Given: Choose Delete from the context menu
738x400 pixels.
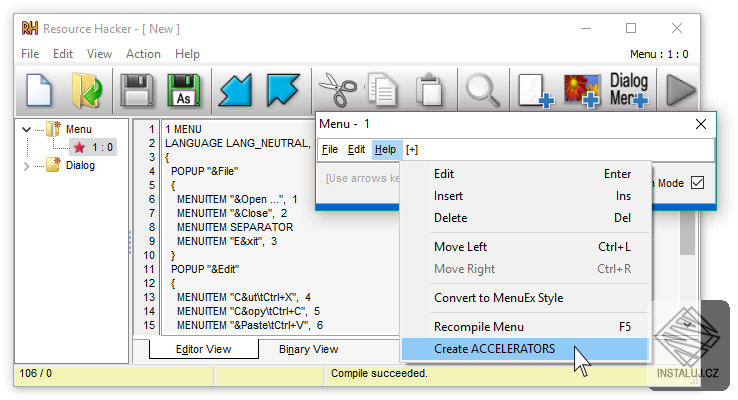Looking at the screenshot, I should 525,218.
